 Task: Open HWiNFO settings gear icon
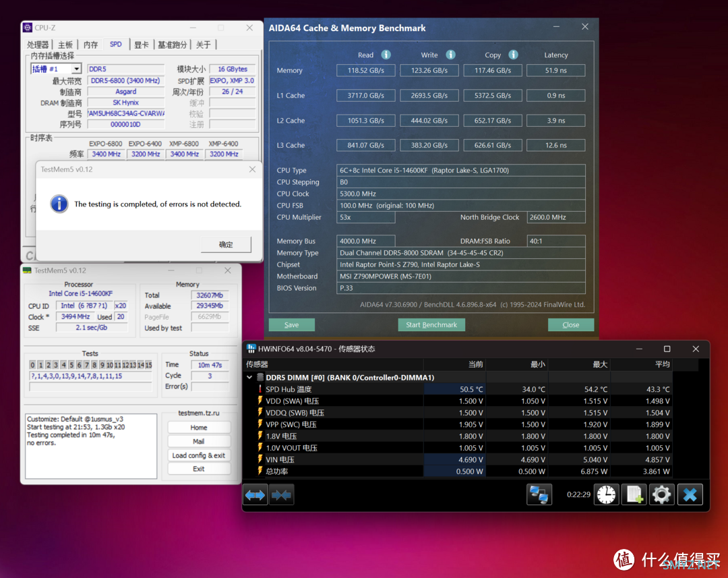(x=662, y=494)
